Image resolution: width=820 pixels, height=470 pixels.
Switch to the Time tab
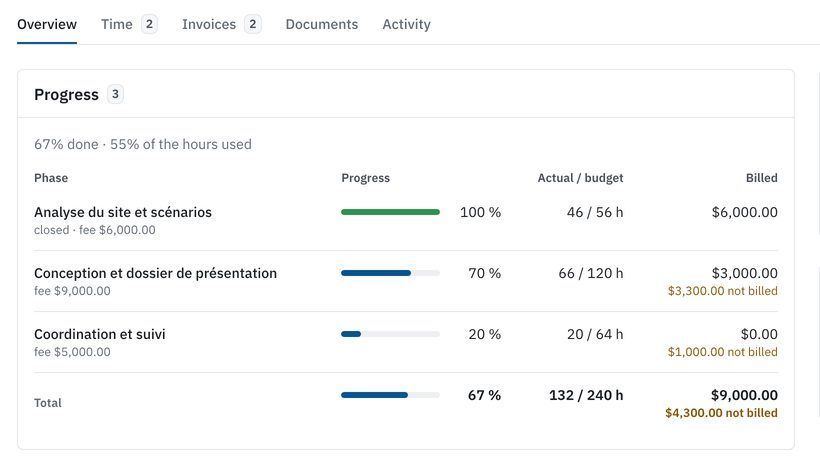coord(129,24)
